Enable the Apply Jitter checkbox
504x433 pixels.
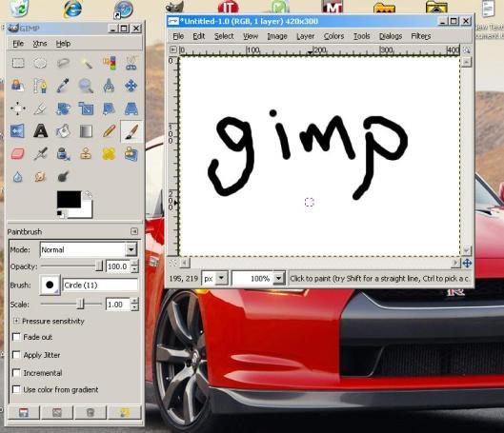(16, 355)
